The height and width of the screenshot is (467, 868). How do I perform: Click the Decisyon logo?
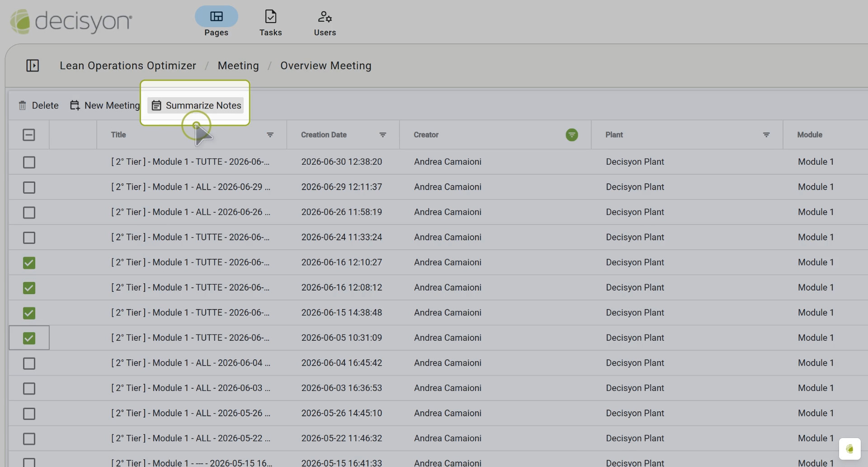[x=71, y=21]
